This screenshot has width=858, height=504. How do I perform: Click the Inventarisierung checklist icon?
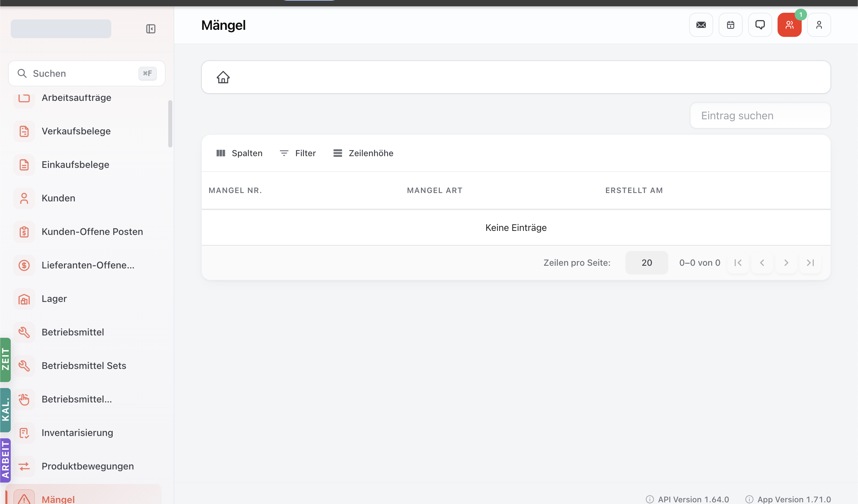(x=24, y=433)
